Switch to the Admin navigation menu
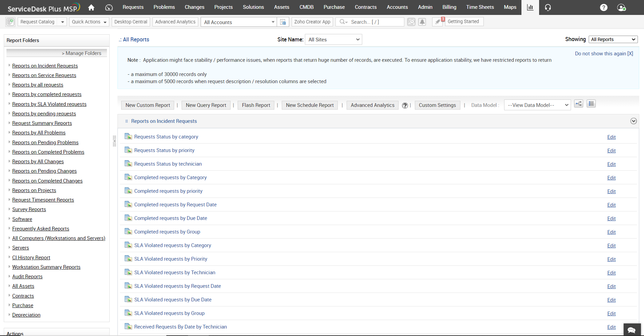The width and height of the screenshot is (644, 336). (x=425, y=7)
